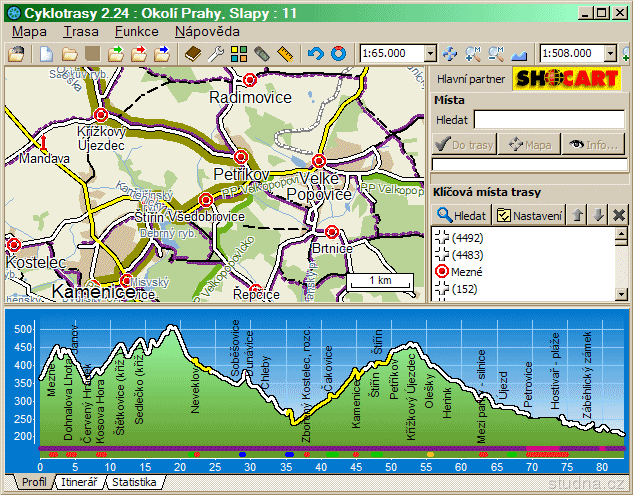Select the ruler measuring tool

[x=285, y=53]
